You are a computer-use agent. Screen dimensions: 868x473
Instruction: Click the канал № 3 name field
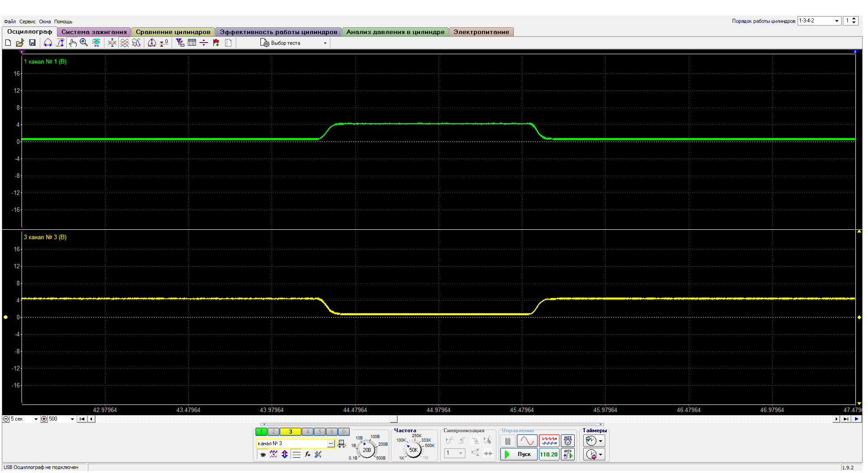tap(292, 443)
